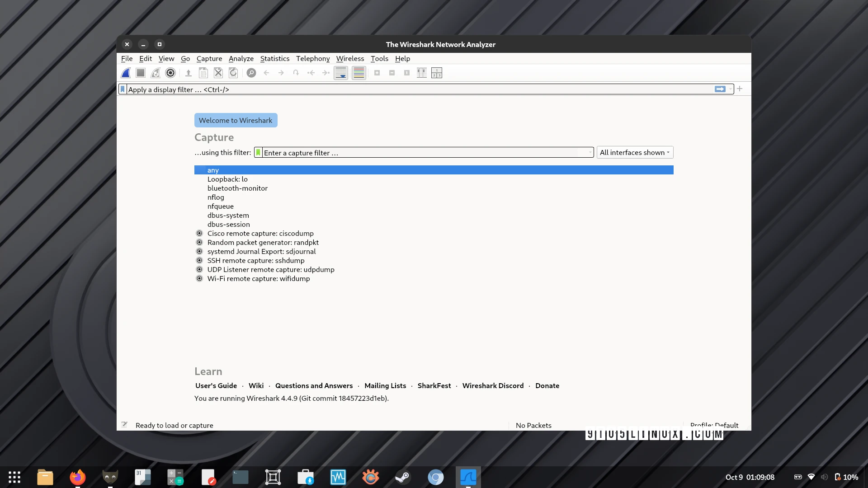Image resolution: width=868 pixels, height=488 pixels.
Task: Toggle auto-scroll during live capture
Action: pos(341,73)
